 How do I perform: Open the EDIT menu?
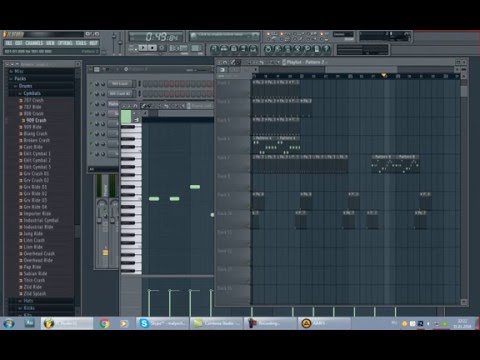pyautogui.click(x=19, y=43)
